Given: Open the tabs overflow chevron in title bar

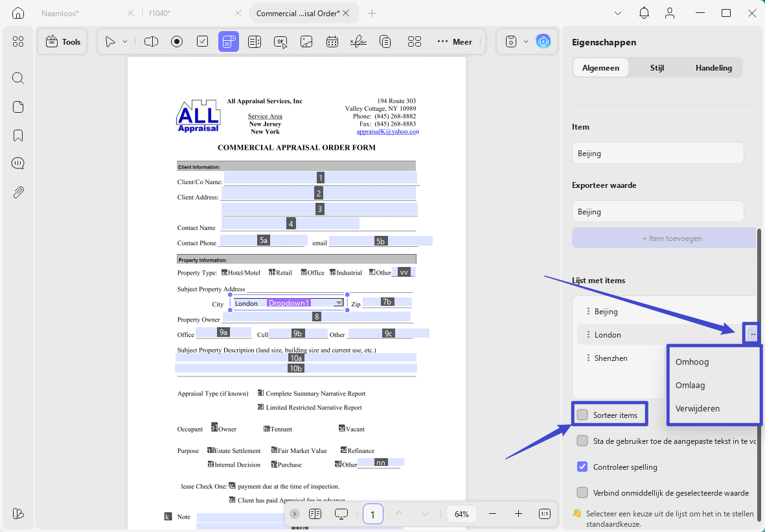Looking at the screenshot, I should tap(618, 13).
